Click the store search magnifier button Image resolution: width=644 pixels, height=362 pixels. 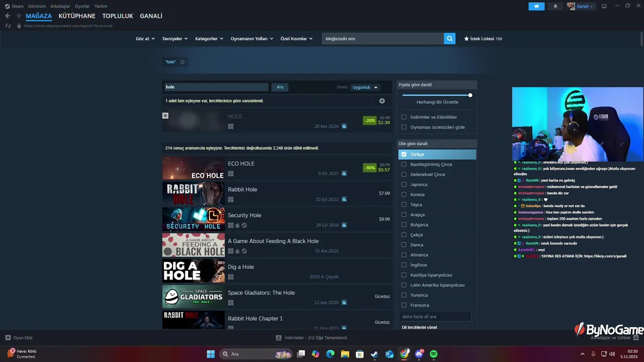pyautogui.click(x=450, y=39)
